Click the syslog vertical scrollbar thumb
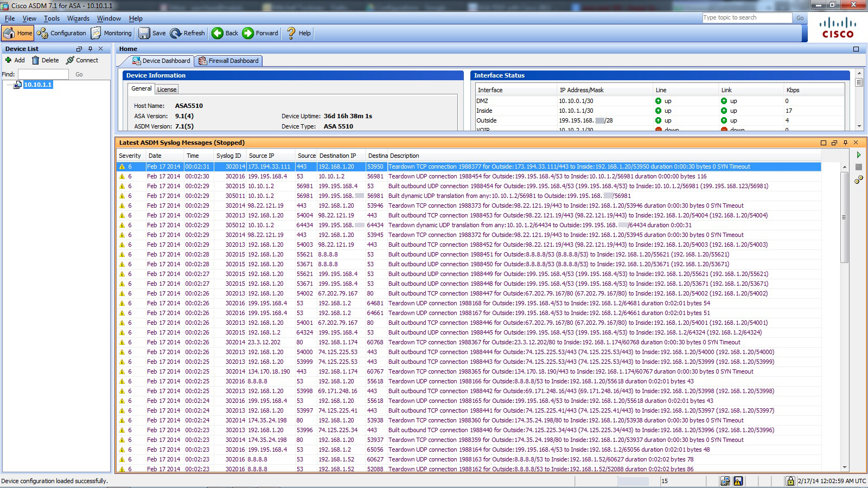The width and height of the screenshot is (868, 488). [844, 217]
